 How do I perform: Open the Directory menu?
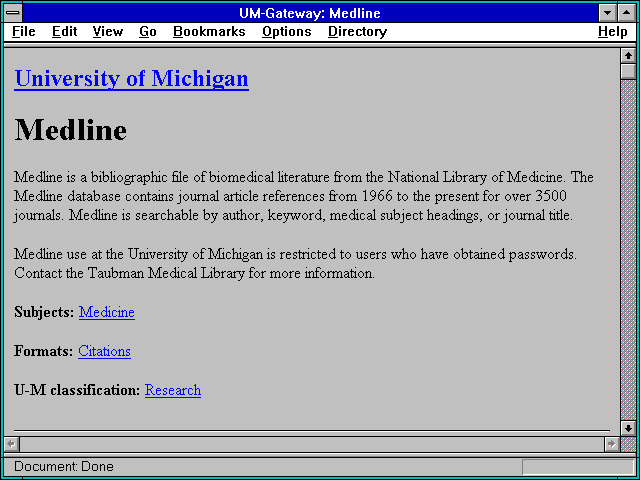pyautogui.click(x=358, y=32)
